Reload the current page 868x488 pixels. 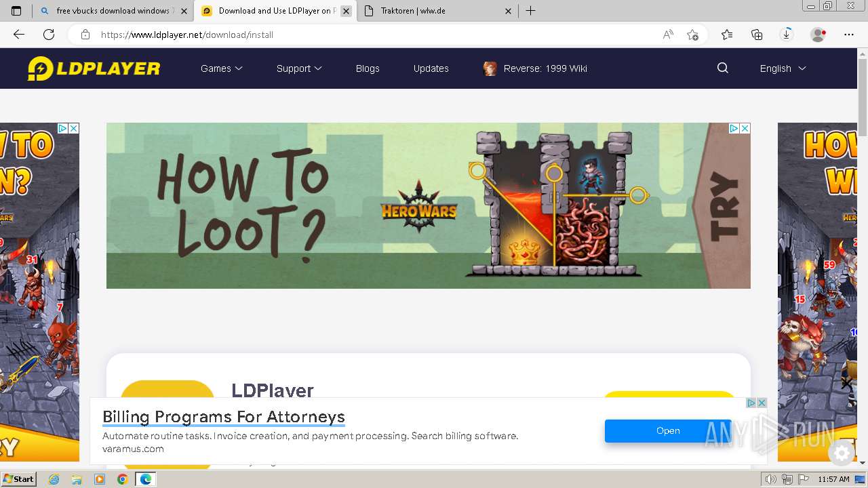point(49,35)
